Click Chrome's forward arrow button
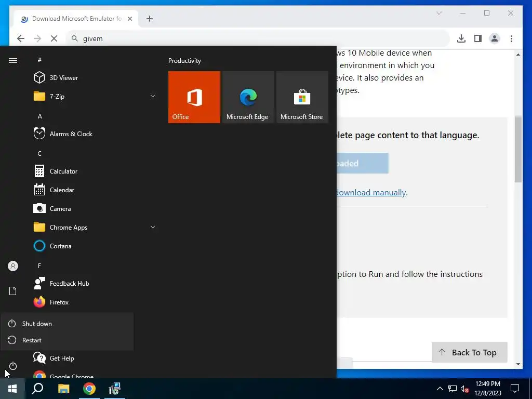The width and height of the screenshot is (532, 399). point(37,38)
